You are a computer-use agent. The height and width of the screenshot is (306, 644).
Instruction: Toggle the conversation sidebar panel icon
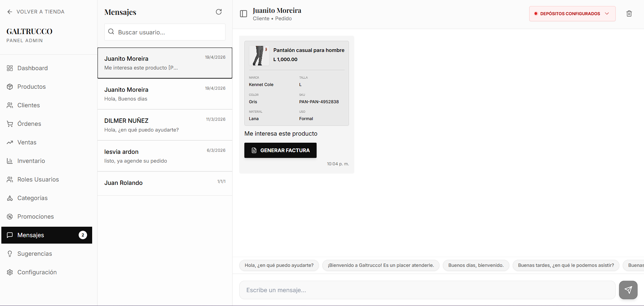243,14
